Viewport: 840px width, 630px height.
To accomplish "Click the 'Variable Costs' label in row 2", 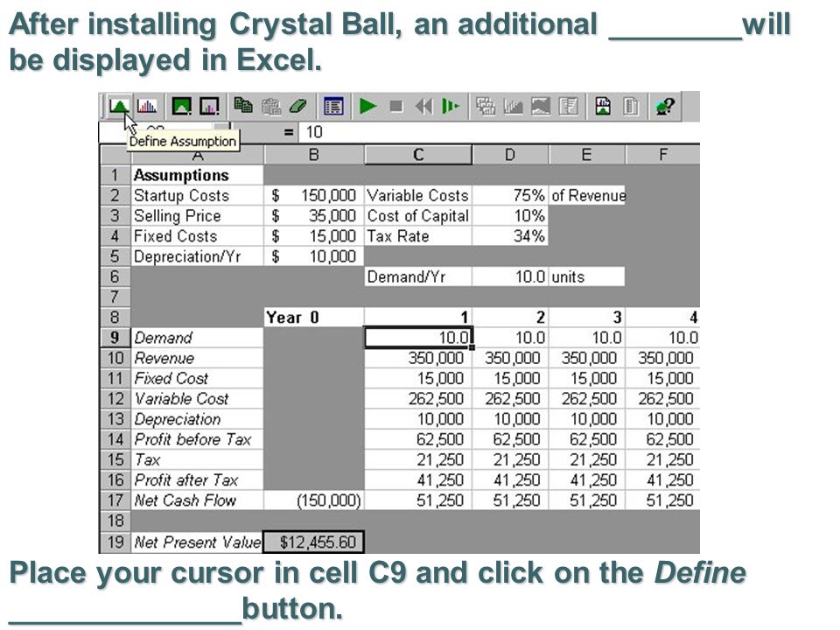I will click(418, 195).
